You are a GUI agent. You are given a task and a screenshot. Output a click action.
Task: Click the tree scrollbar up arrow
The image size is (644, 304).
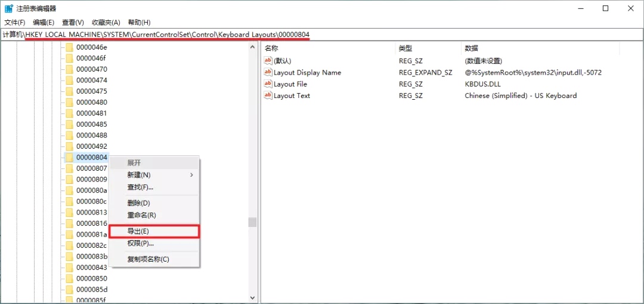pyautogui.click(x=252, y=47)
